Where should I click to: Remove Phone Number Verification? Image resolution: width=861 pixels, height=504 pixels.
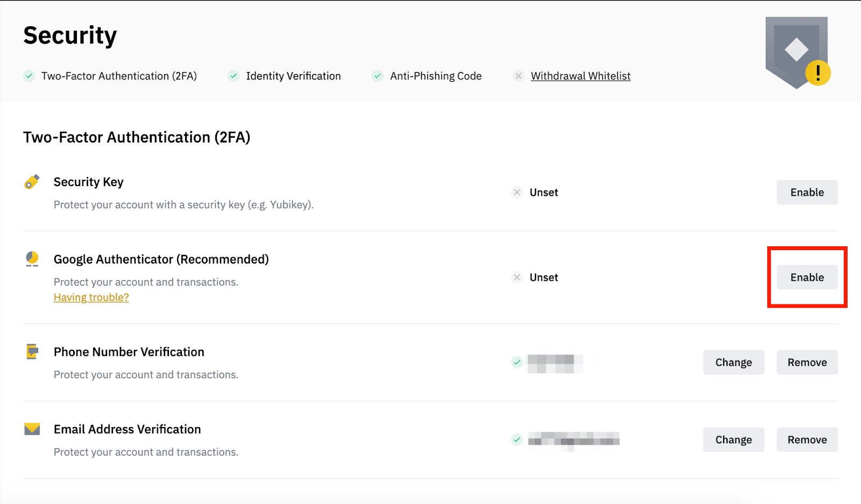point(807,363)
